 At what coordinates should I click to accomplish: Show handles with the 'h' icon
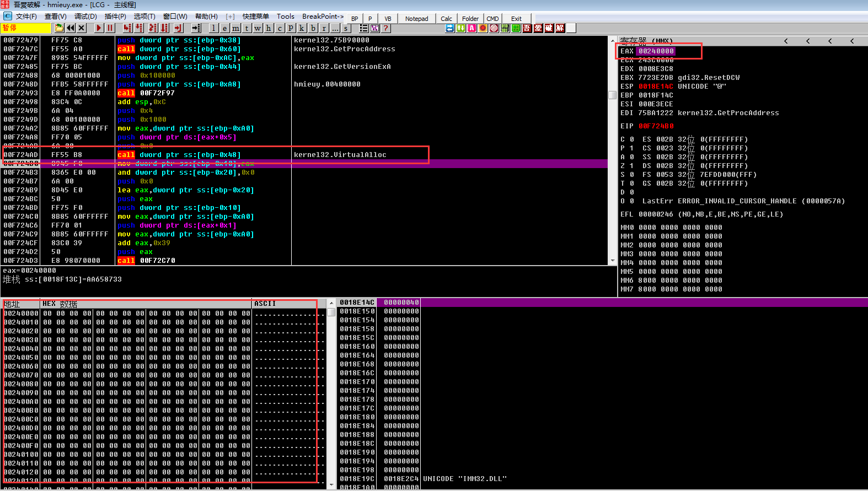point(269,28)
